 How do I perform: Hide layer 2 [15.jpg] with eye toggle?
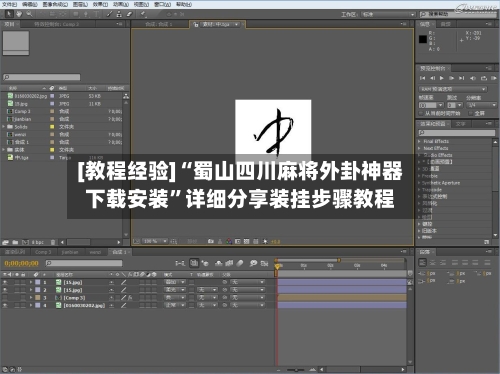(5, 290)
